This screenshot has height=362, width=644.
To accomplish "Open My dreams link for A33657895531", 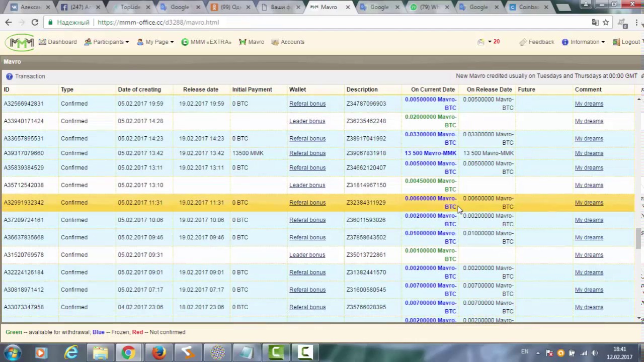I will tap(589, 139).
